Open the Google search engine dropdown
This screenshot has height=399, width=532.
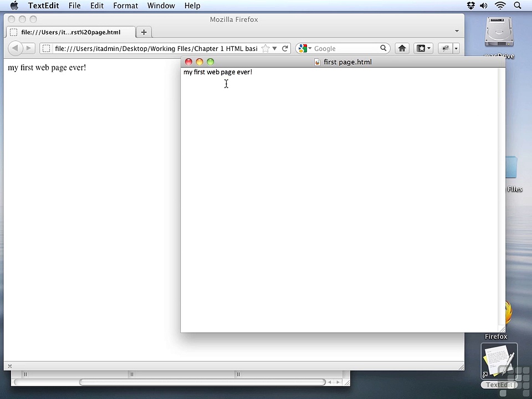click(x=305, y=49)
